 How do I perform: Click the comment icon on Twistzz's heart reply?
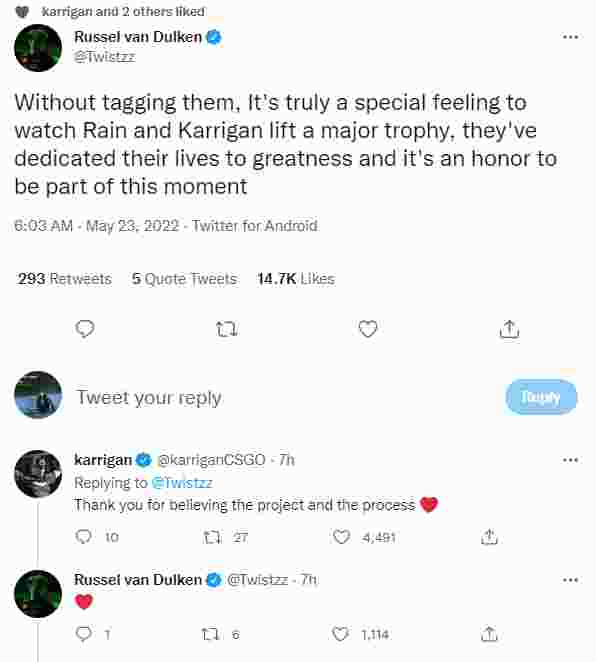pyautogui.click(x=83, y=634)
